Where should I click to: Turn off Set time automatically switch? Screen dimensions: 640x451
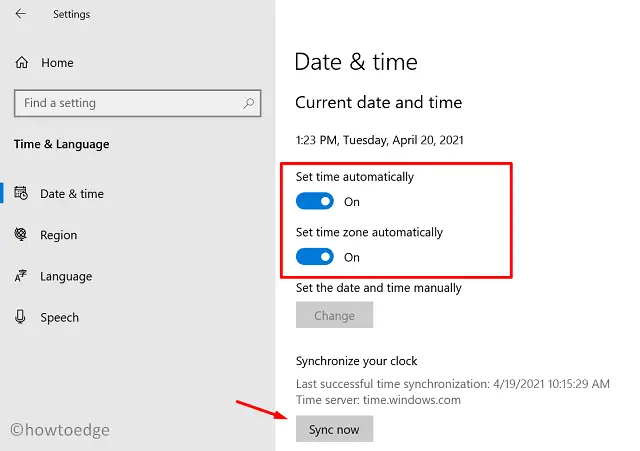315,201
